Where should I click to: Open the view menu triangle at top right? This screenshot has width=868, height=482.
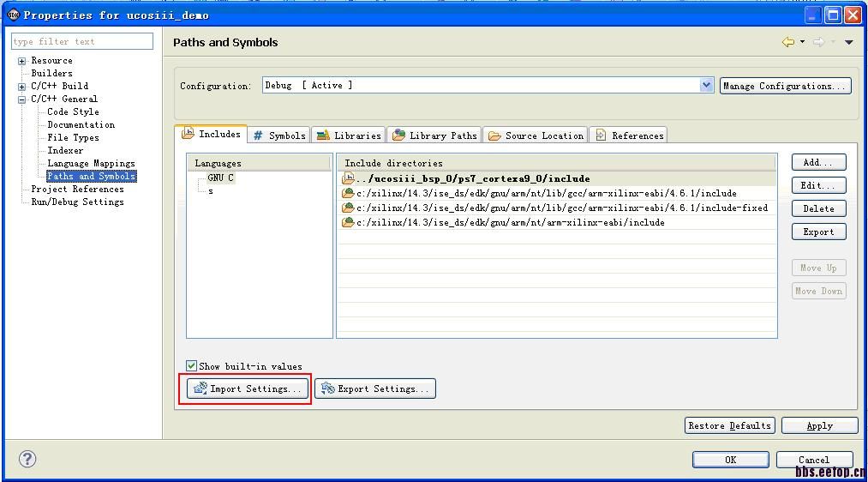point(848,43)
